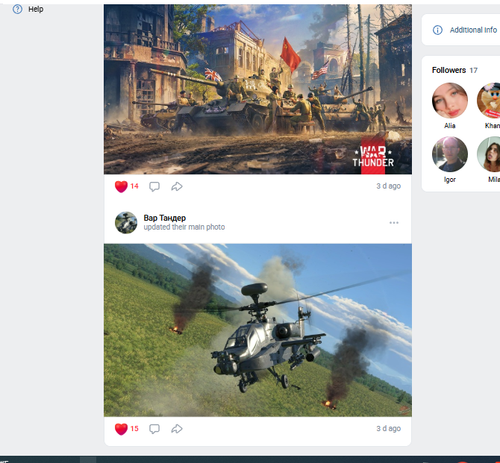500x463 pixels.
Task: Open the Apache helicopter main photo
Action: coord(258,330)
